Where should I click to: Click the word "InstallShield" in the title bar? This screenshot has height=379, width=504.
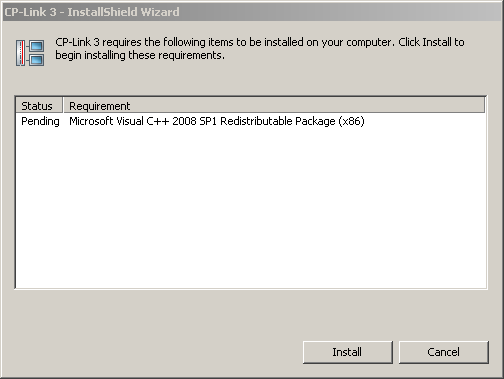102,12
